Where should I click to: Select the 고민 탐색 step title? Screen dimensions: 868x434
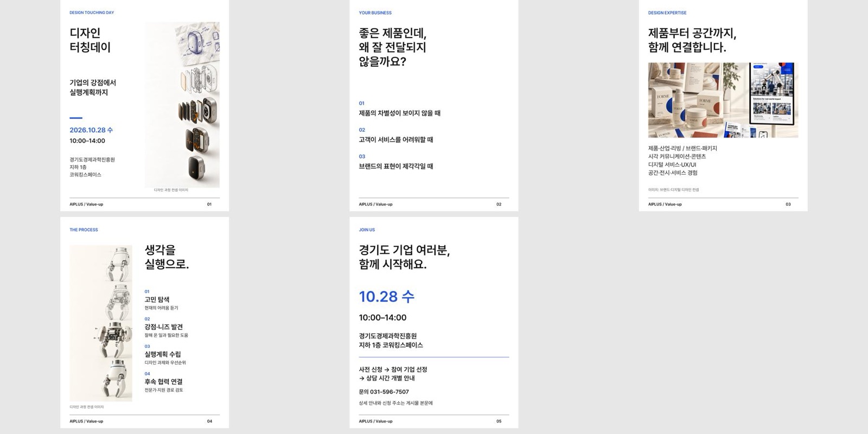(x=157, y=299)
